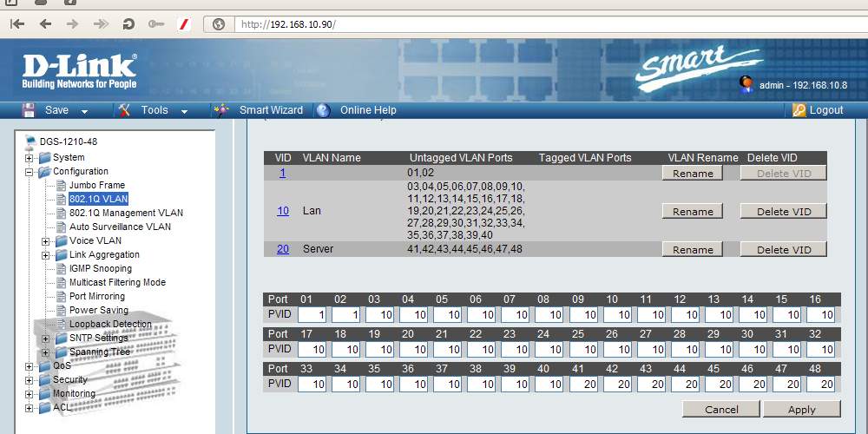
Task: Rename the Lan VLAN
Action: click(693, 212)
